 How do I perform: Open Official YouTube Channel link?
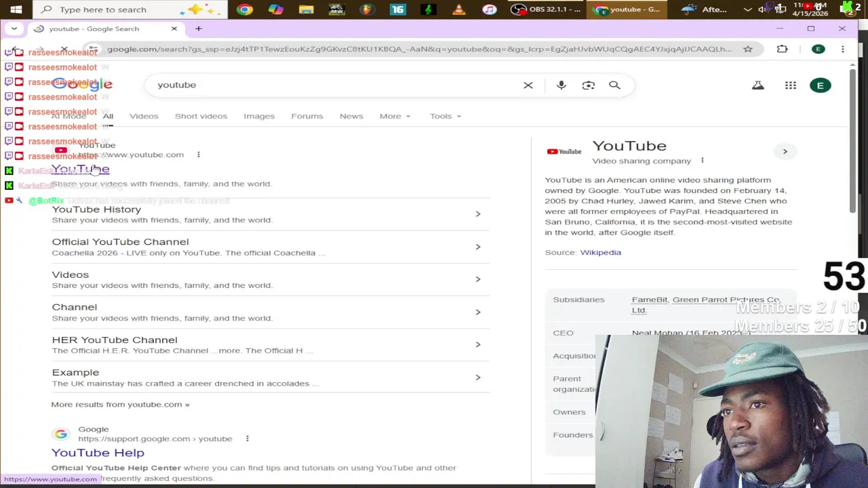point(120,242)
